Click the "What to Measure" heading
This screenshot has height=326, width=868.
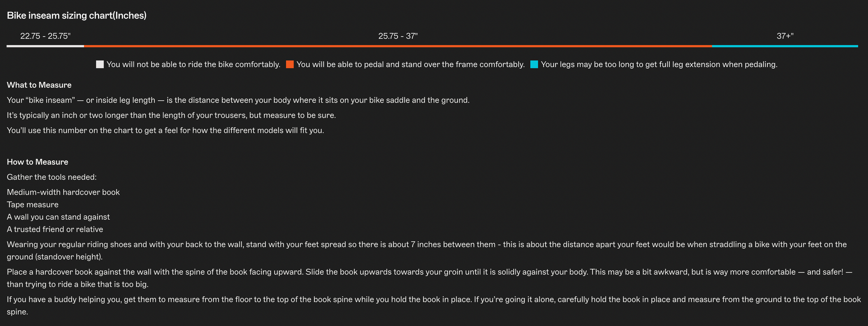(39, 85)
